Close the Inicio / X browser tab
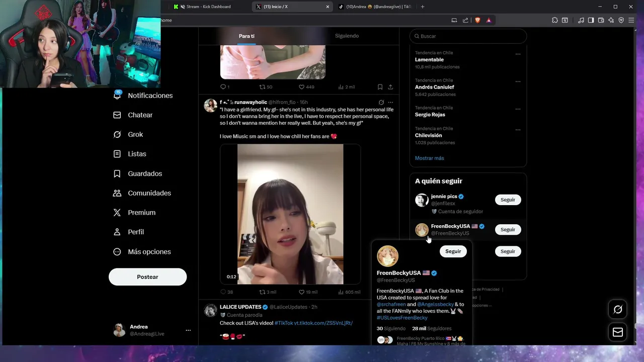This screenshot has height=362, width=644. coord(328,7)
